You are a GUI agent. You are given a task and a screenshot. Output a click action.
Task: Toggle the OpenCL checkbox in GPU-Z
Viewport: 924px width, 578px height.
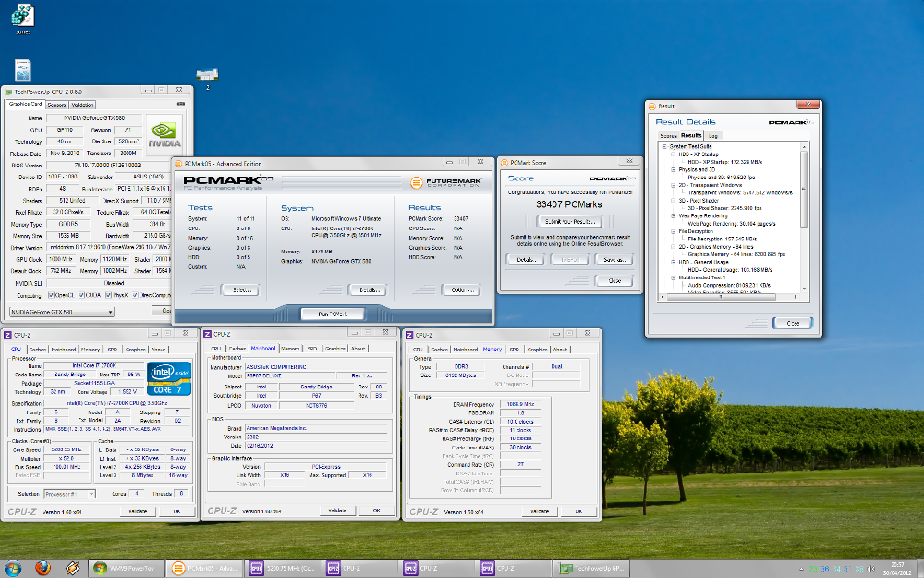pos(51,295)
